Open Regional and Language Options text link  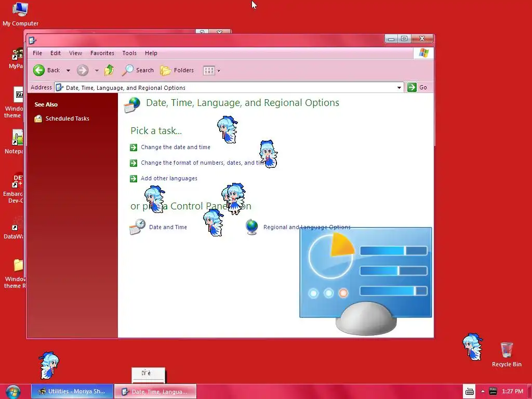307,227
